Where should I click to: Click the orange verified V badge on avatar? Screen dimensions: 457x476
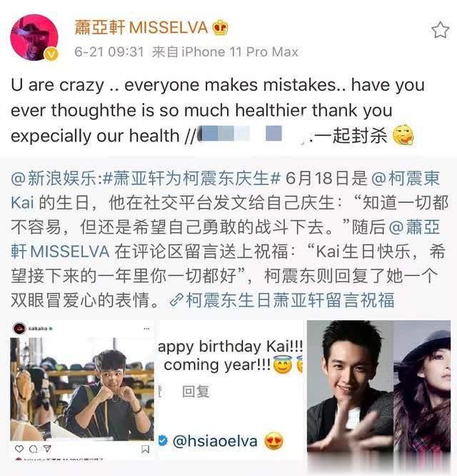point(51,54)
